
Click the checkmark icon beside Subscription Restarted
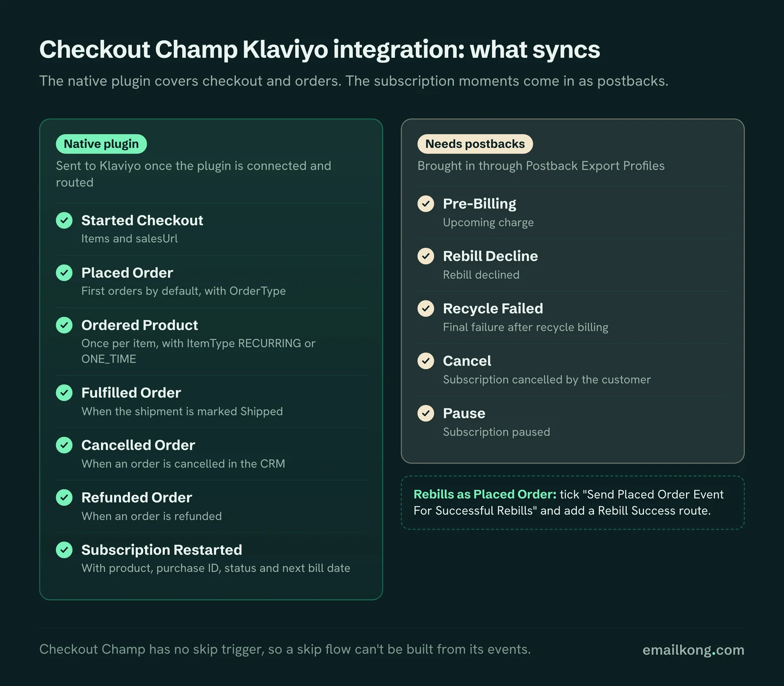pyautogui.click(x=64, y=550)
